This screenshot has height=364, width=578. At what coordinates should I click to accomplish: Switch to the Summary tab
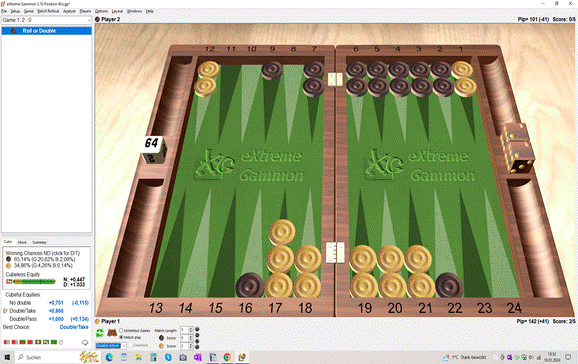[x=39, y=242]
